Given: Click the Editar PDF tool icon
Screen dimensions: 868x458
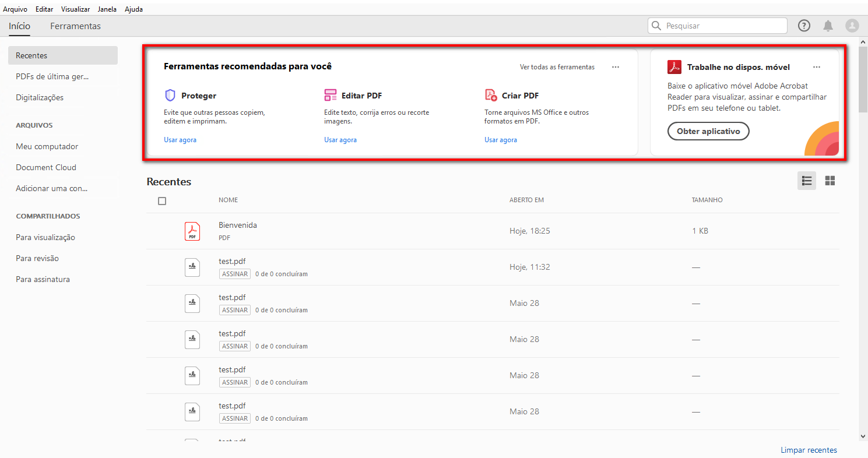Looking at the screenshot, I should point(331,96).
